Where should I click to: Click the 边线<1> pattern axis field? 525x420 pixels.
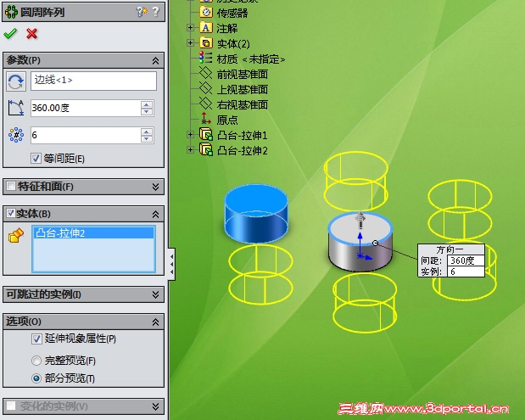pos(94,81)
